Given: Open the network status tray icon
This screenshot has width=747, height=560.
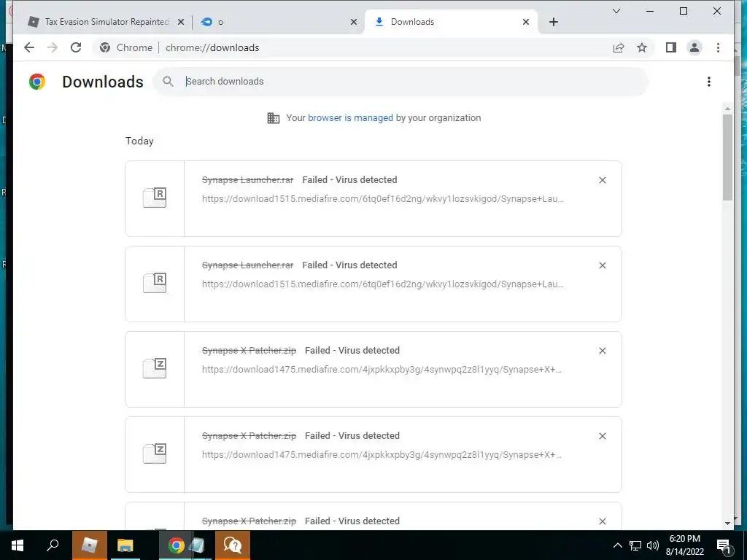Looking at the screenshot, I should pos(635,545).
